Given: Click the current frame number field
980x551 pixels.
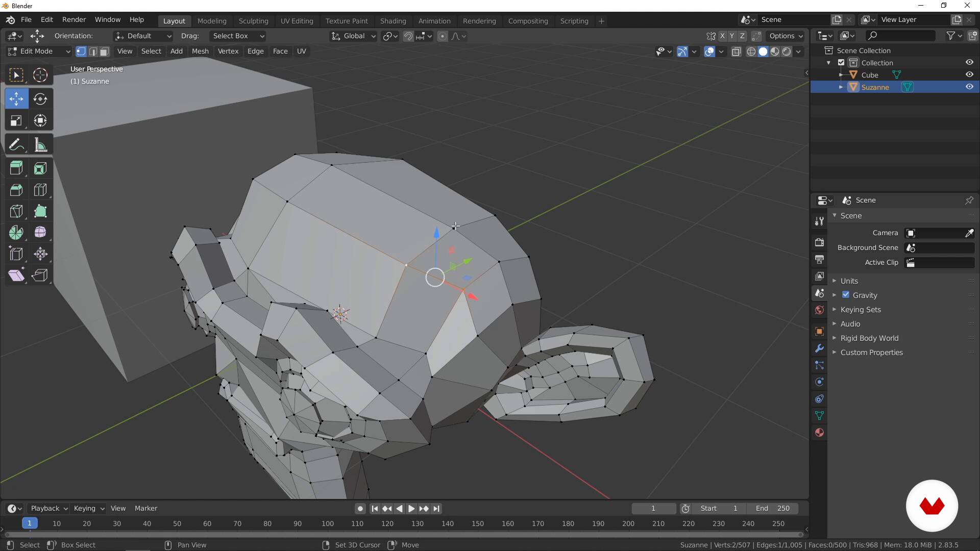Looking at the screenshot, I should point(653,509).
